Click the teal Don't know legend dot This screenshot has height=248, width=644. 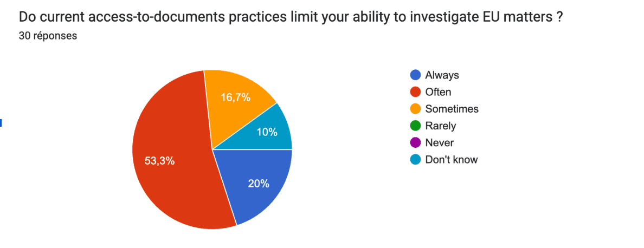[416, 159]
